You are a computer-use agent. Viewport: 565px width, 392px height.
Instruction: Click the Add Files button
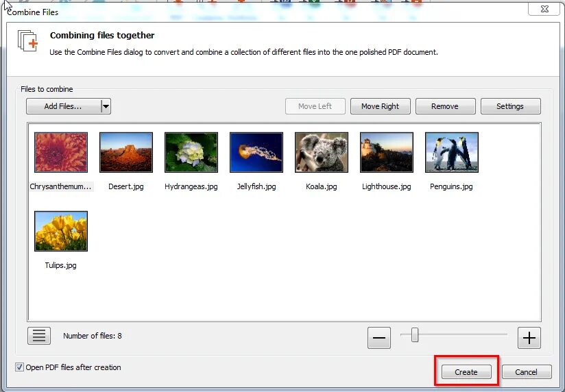(x=64, y=106)
